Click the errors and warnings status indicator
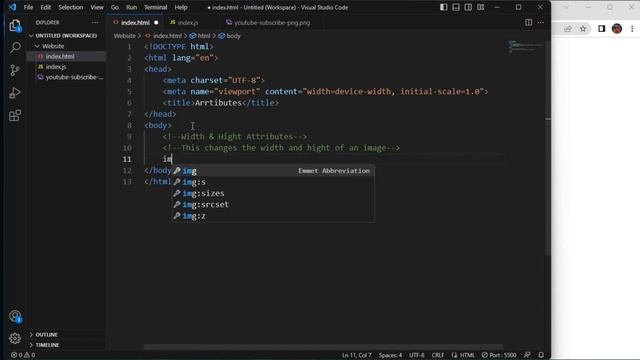 click(x=23, y=355)
